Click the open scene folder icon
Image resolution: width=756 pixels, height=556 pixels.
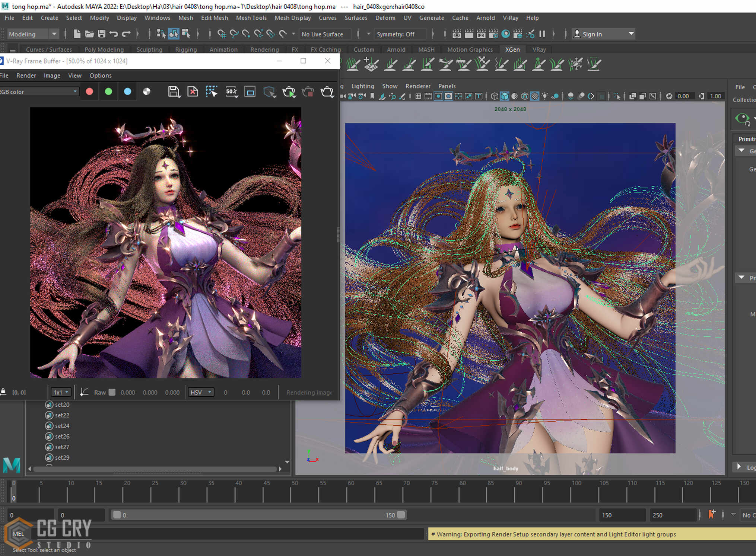click(x=89, y=34)
